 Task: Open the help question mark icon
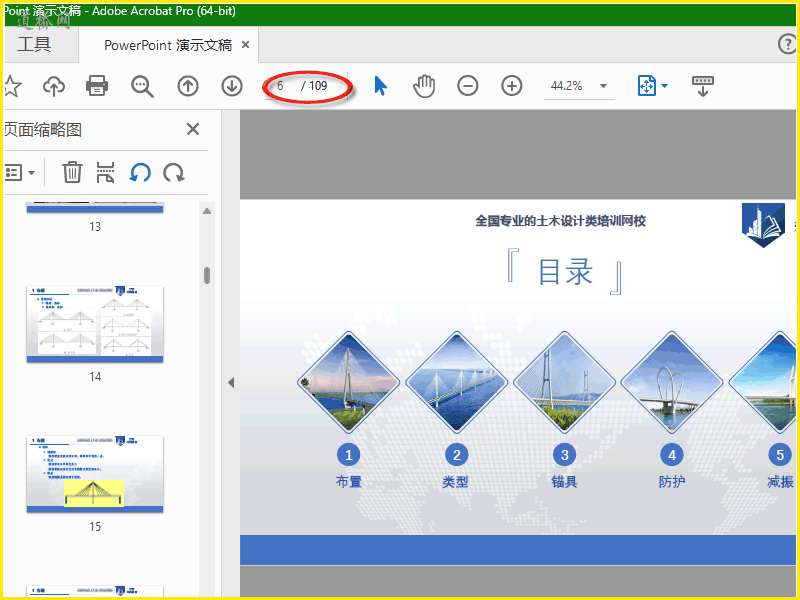click(787, 44)
